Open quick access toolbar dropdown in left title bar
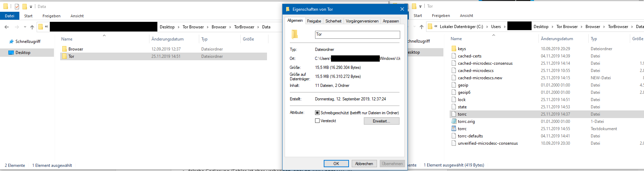This screenshot has height=171, width=644. tap(31, 7)
